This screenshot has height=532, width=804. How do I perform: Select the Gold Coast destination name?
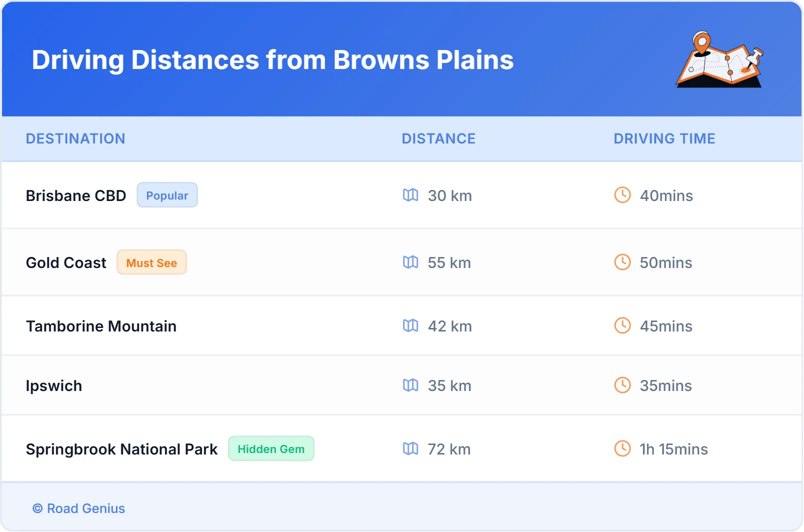click(x=66, y=262)
